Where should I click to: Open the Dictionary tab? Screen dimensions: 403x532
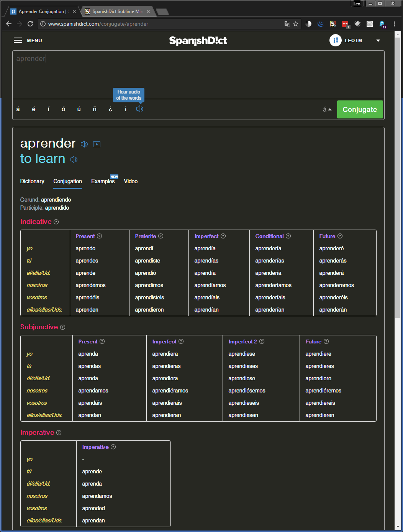tap(32, 181)
